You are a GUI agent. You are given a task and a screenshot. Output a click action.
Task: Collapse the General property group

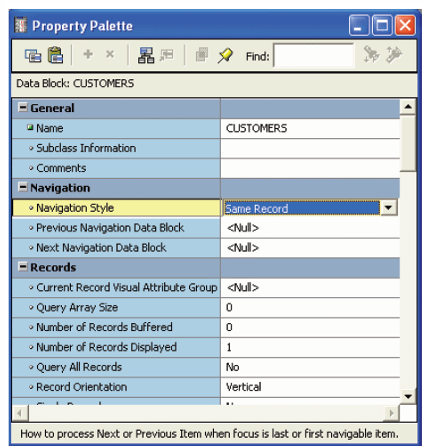(x=23, y=108)
